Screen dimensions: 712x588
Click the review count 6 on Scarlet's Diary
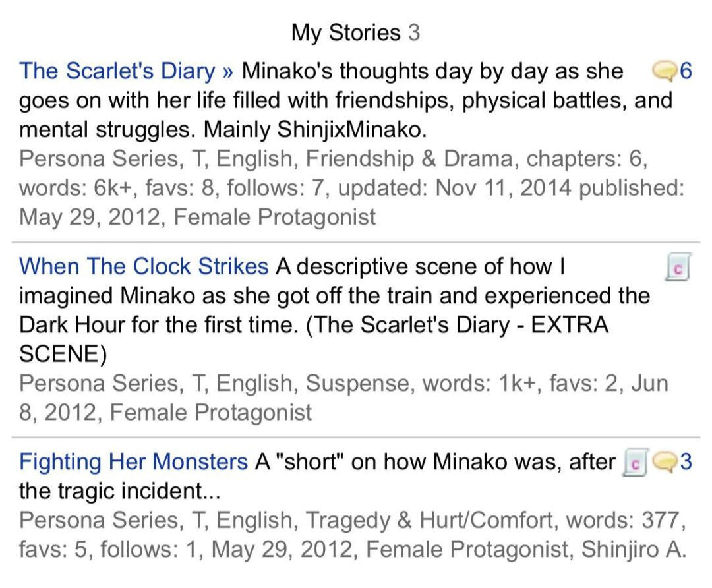coord(686,71)
